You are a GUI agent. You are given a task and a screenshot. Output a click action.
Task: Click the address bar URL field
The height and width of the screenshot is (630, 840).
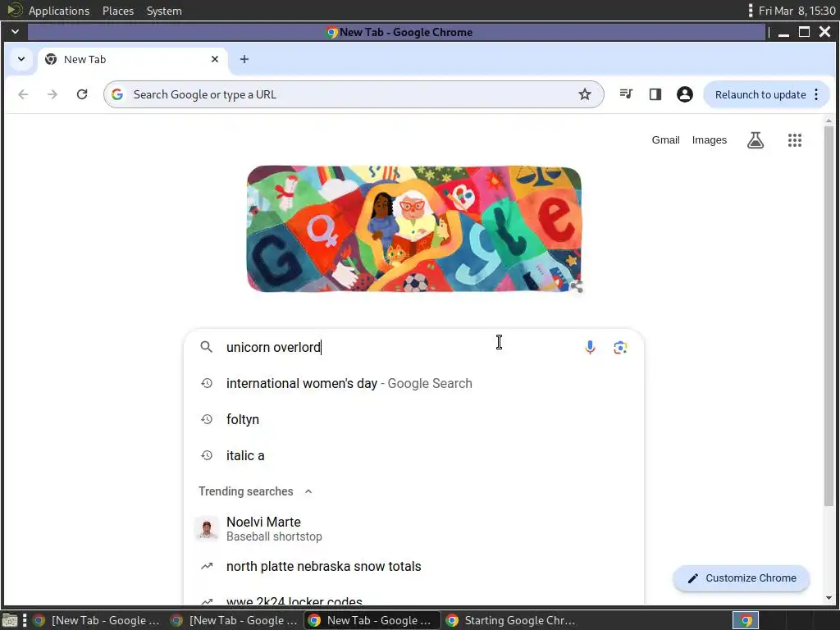353,95
